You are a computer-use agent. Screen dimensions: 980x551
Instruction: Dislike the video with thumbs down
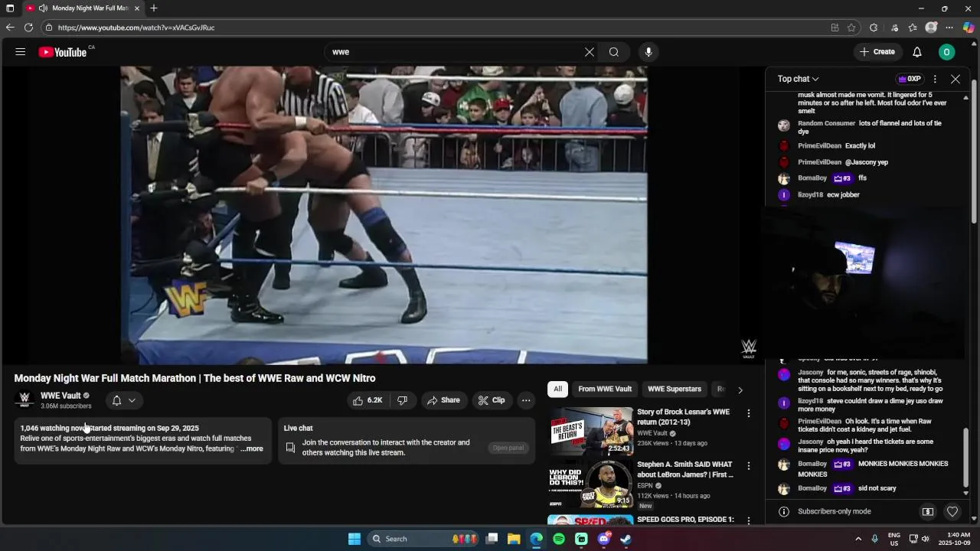point(403,400)
